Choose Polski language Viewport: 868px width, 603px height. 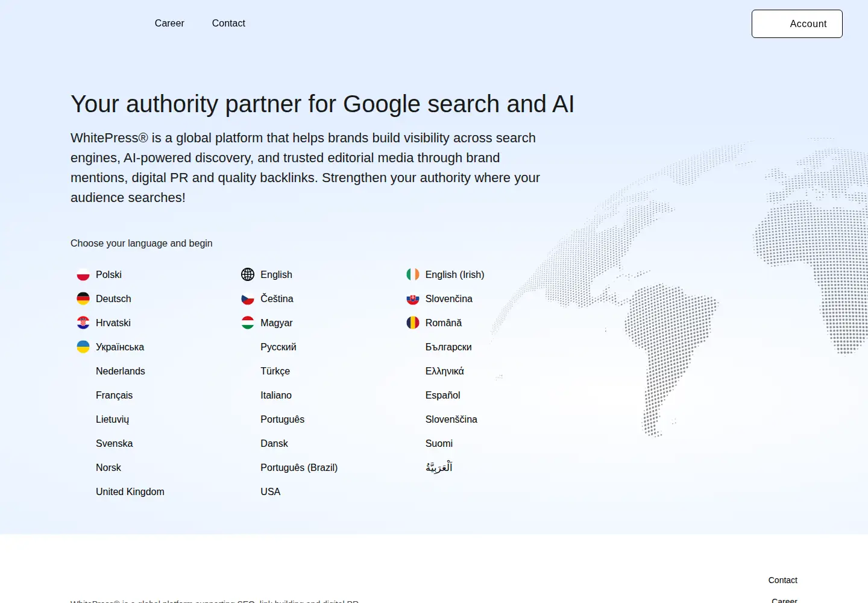tap(108, 274)
